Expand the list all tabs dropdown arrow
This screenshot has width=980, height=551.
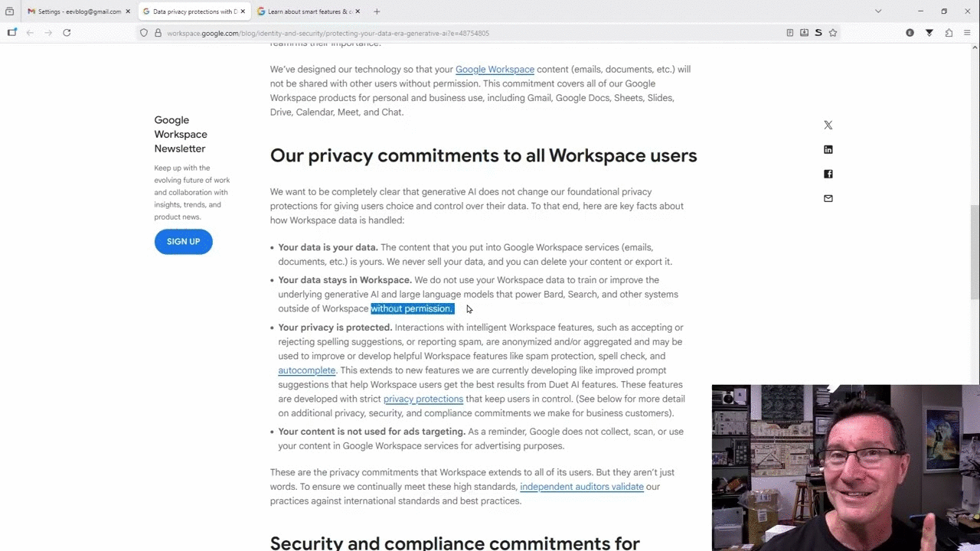coord(878,11)
